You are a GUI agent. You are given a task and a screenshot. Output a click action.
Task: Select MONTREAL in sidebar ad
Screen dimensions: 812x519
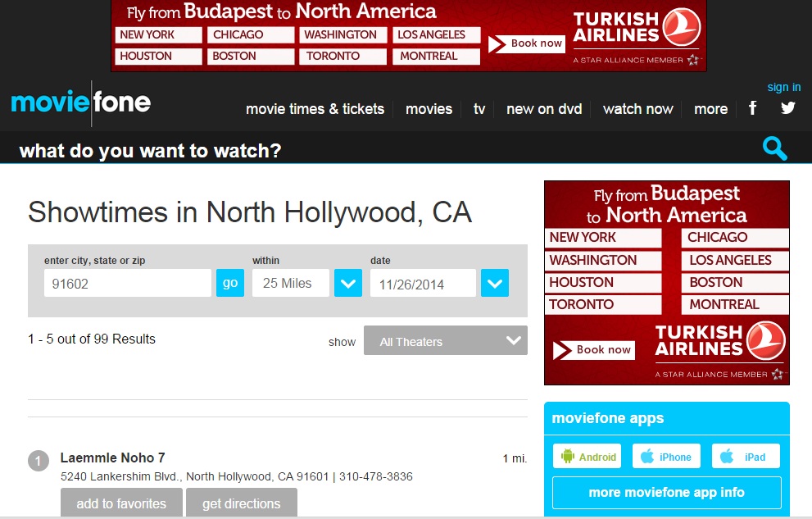[x=736, y=304]
